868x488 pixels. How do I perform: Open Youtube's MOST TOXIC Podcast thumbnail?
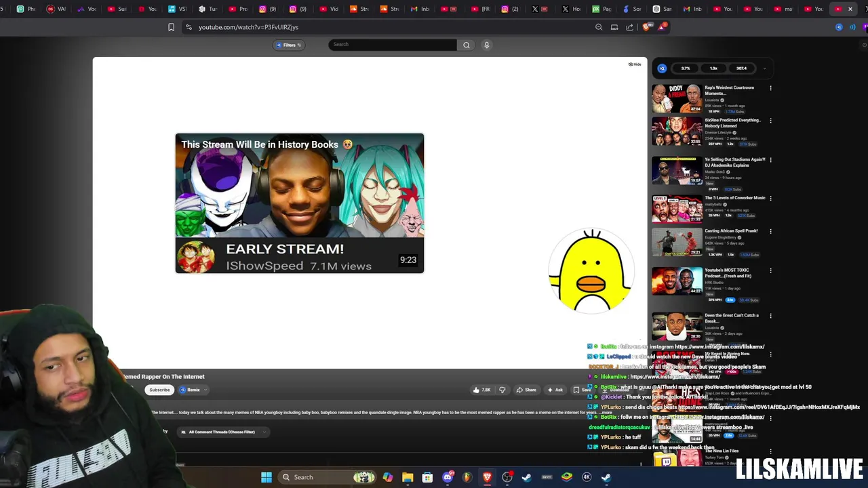(x=677, y=281)
